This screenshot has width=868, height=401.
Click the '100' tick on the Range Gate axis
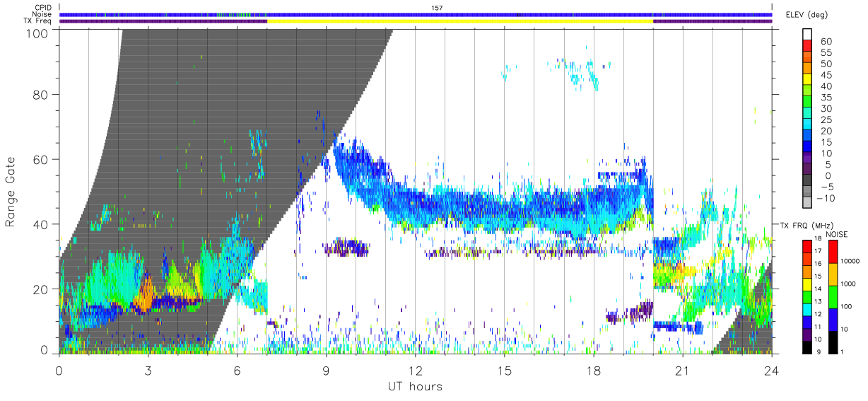tap(37, 33)
